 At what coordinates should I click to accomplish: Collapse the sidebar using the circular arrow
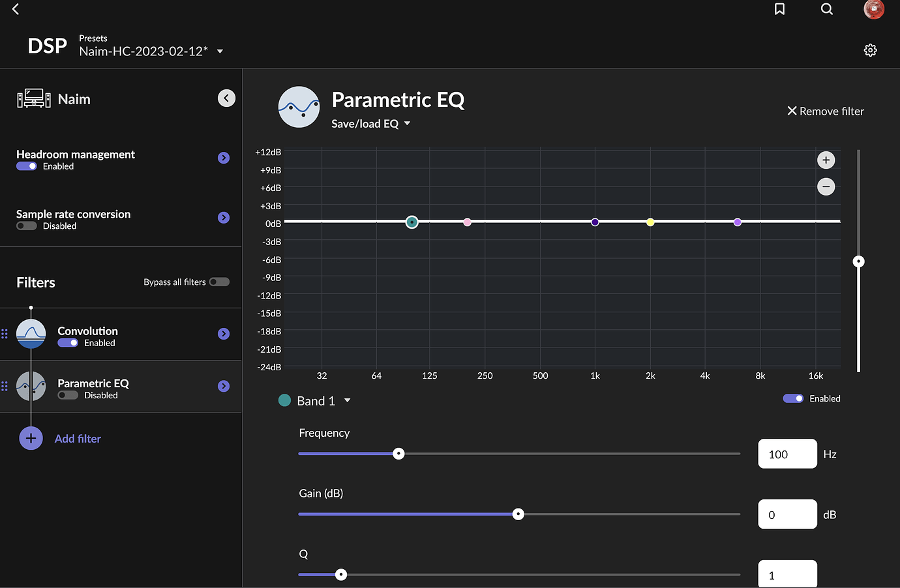(226, 98)
